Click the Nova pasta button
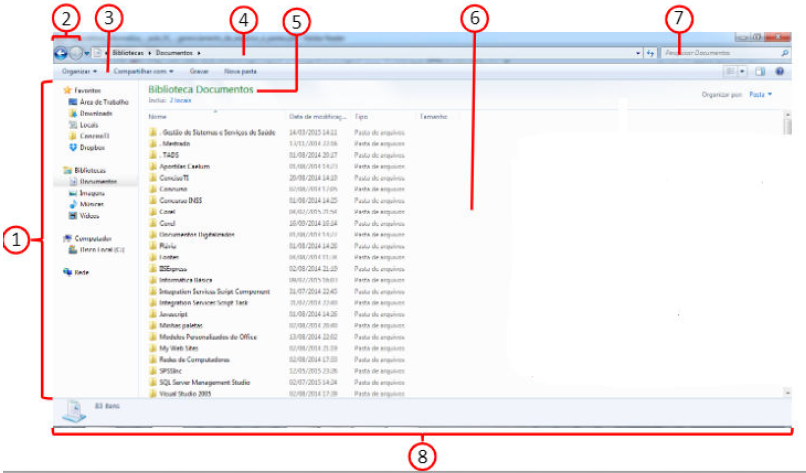 tap(240, 72)
